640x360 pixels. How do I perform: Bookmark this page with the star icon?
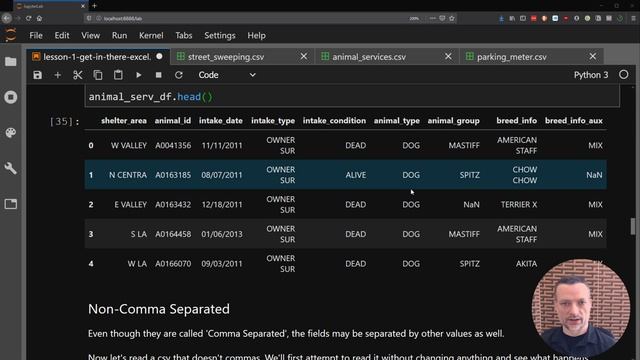click(452, 18)
